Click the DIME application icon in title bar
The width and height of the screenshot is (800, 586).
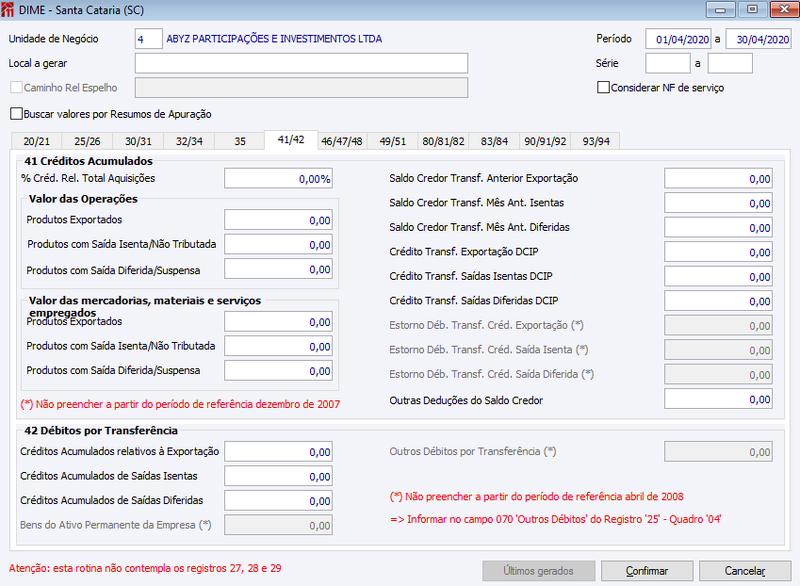point(8,10)
